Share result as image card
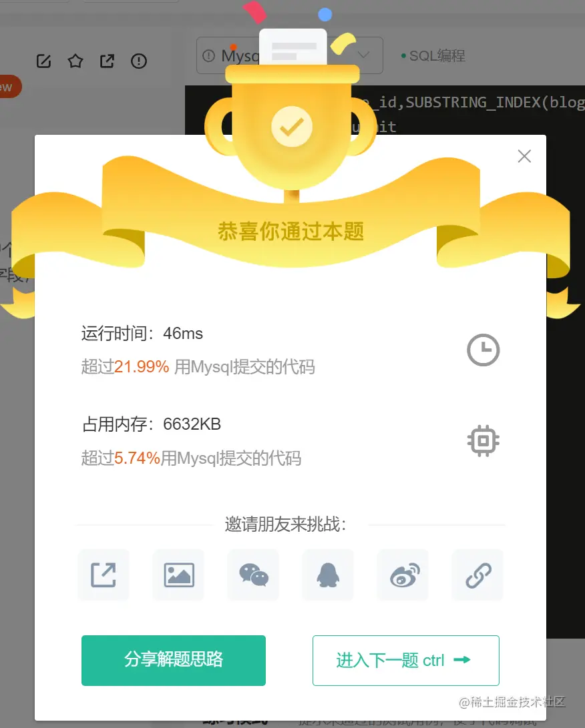The width and height of the screenshot is (585, 728). click(x=179, y=575)
